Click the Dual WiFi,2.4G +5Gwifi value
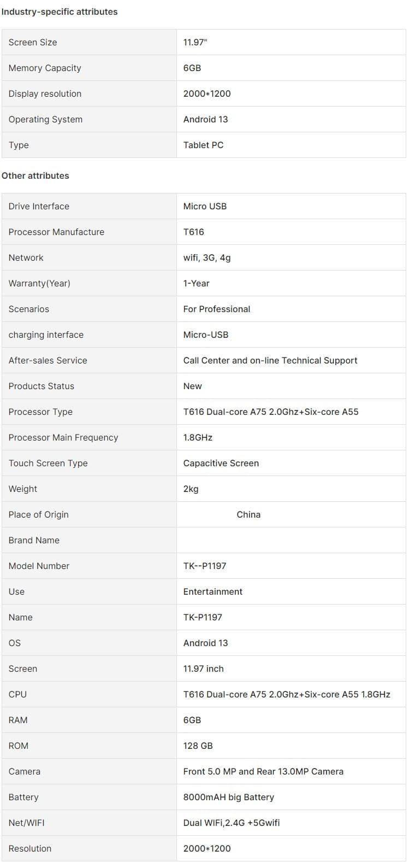 (232, 823)
